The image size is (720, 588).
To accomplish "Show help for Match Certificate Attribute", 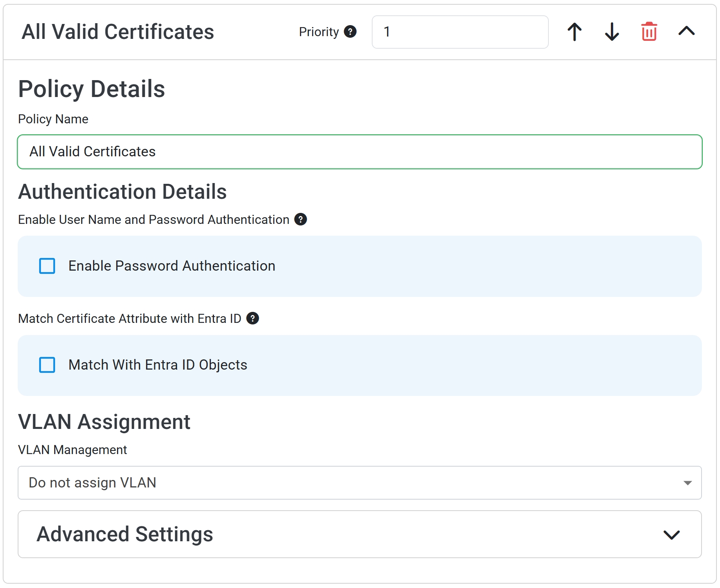I will point(252,318).
